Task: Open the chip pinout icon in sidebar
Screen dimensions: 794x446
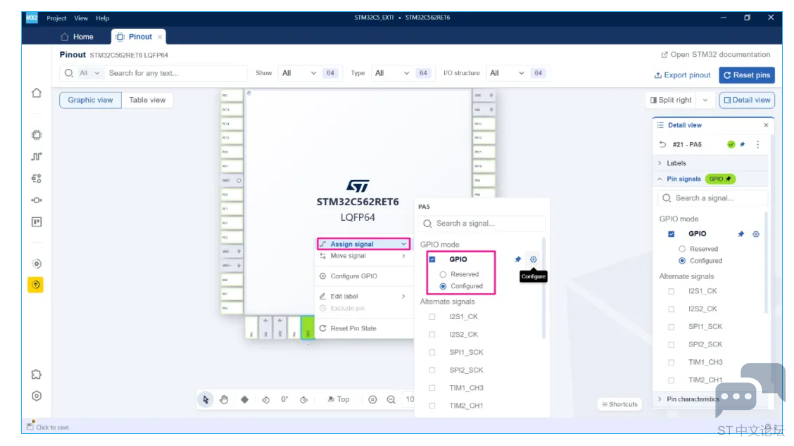Action: pos(36,135)
